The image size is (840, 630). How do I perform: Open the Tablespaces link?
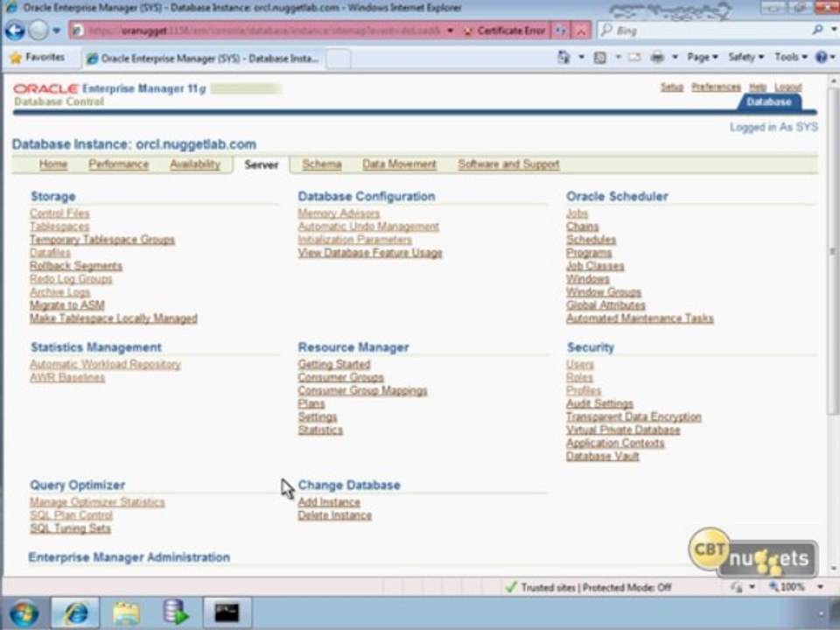[59, 227]
